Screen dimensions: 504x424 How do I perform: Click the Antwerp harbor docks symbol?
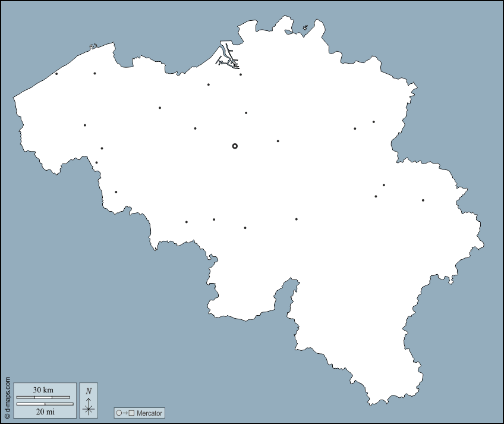coord(227,55)
